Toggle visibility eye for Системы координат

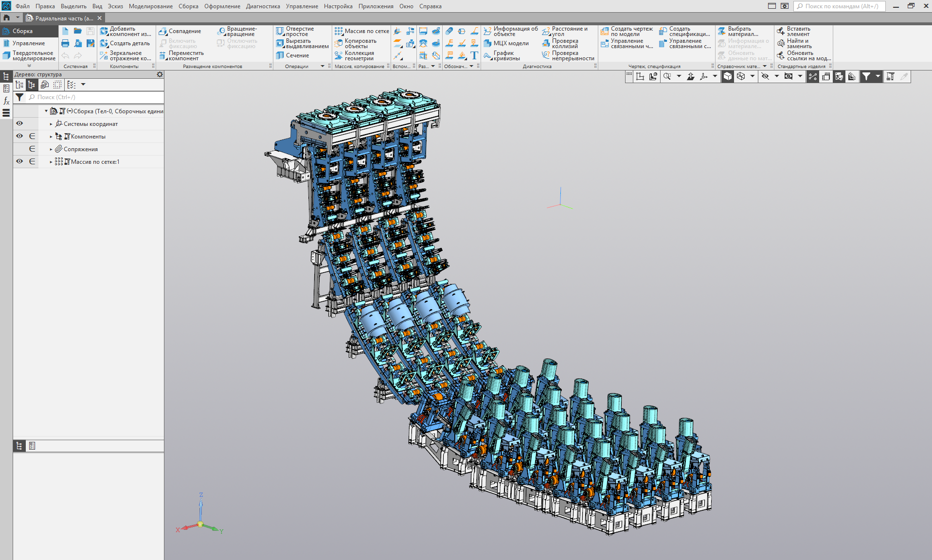point(19,123)
